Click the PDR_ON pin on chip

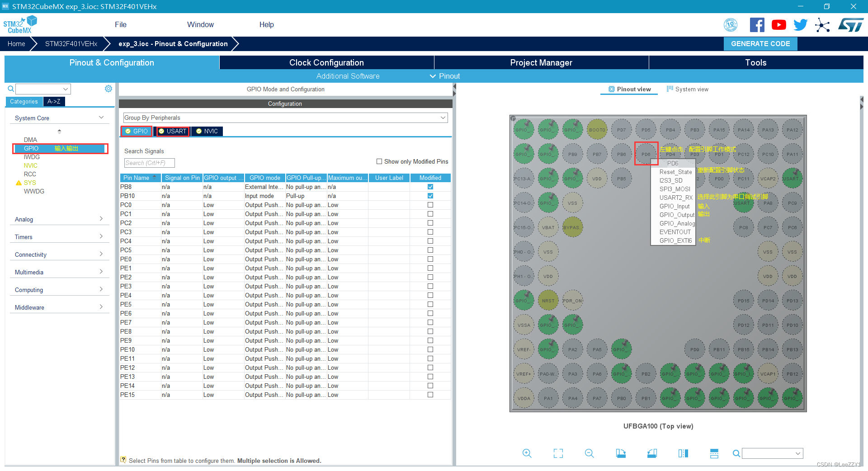(x=572, y=301)
